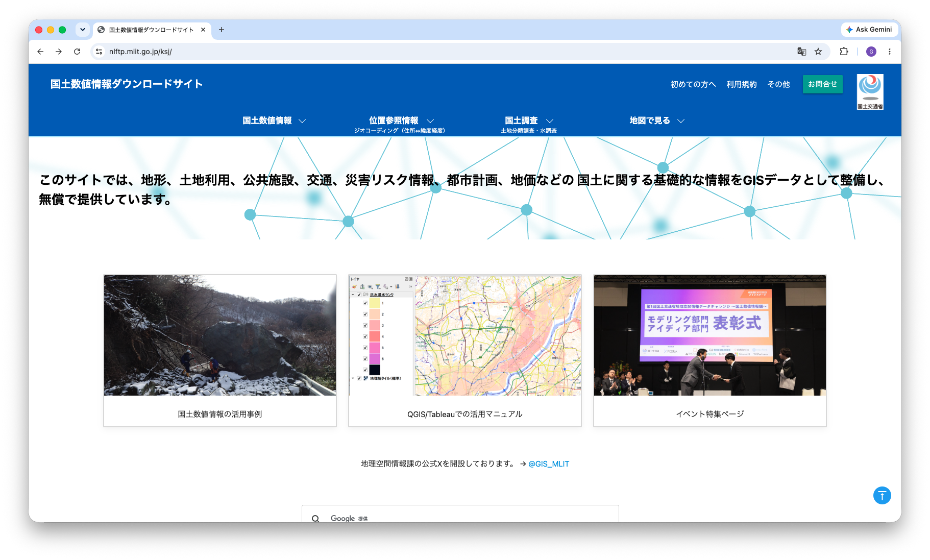Open 国土数値情報の活用事例 card image
The width and height of the screenshot is (930, 560).
tap(220, 335)
